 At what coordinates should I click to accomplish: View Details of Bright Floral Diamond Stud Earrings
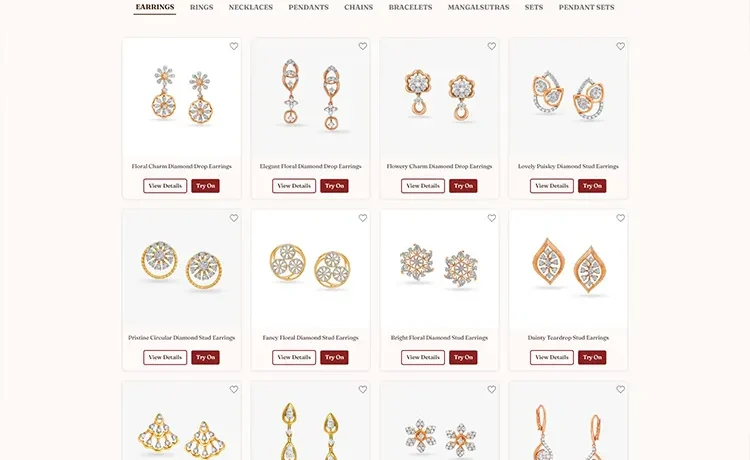click(x=423, y=358)
